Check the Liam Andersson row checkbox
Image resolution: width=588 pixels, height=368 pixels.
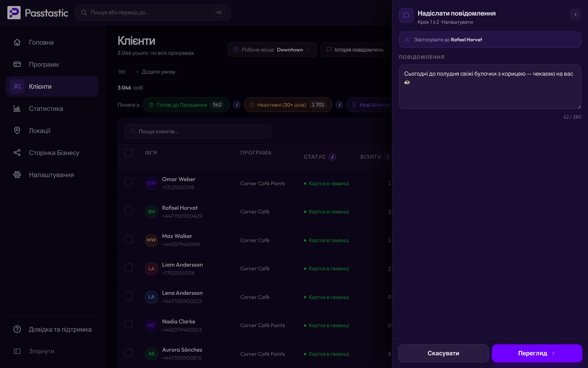click(x=129, y=267)
